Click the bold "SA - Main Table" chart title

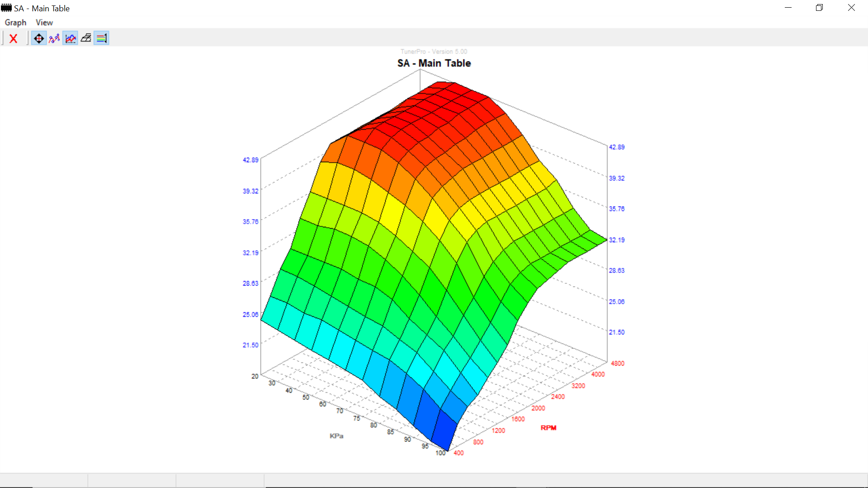tap(434, 63)
